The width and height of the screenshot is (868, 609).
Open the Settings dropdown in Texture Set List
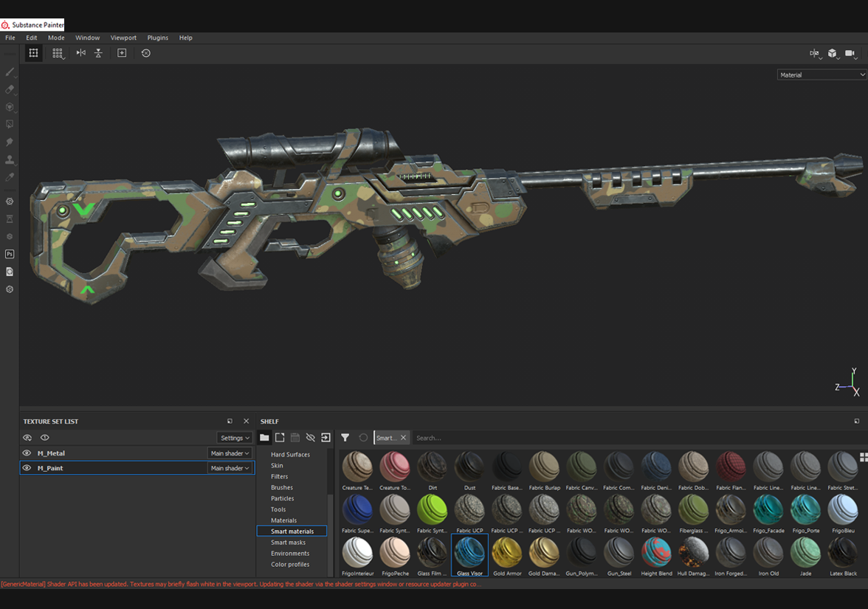[x=233, y=437]
